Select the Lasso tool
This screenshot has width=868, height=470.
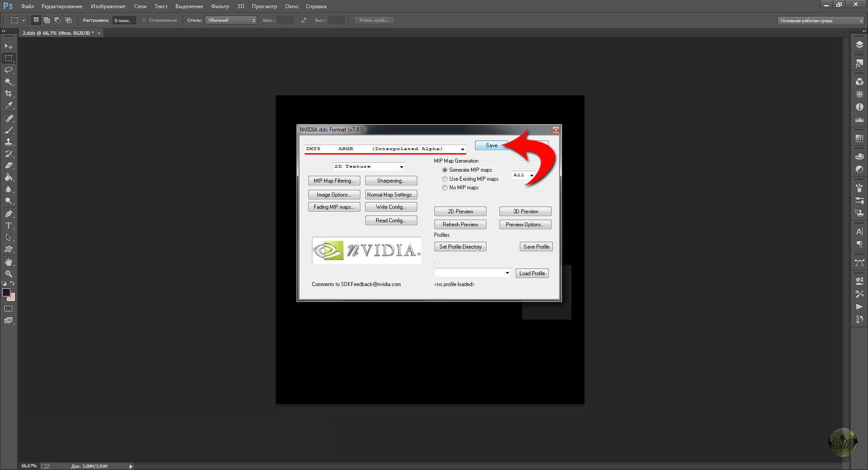9,70
